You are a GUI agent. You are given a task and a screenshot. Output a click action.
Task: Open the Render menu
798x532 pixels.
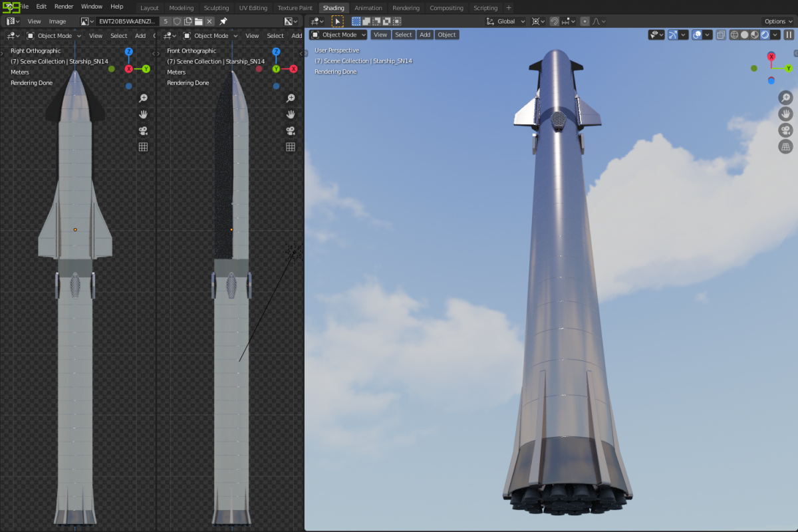pyautogui.click(x=64, y=6)
